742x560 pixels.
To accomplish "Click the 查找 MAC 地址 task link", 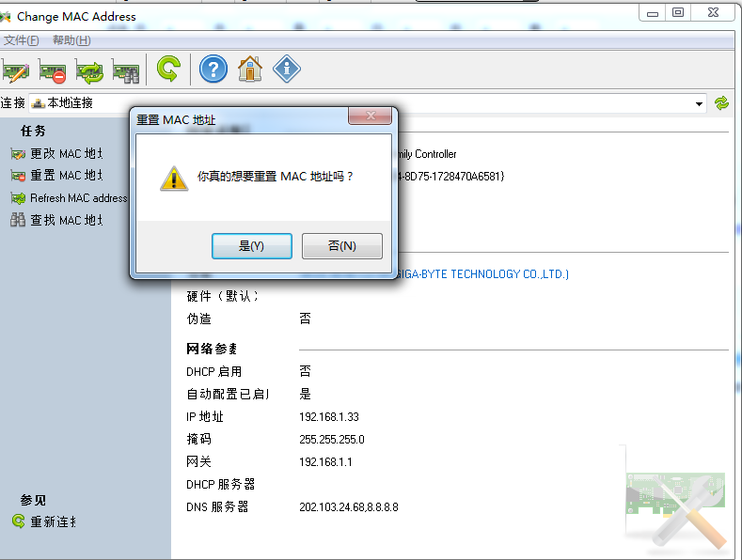I will click(65, 221).
